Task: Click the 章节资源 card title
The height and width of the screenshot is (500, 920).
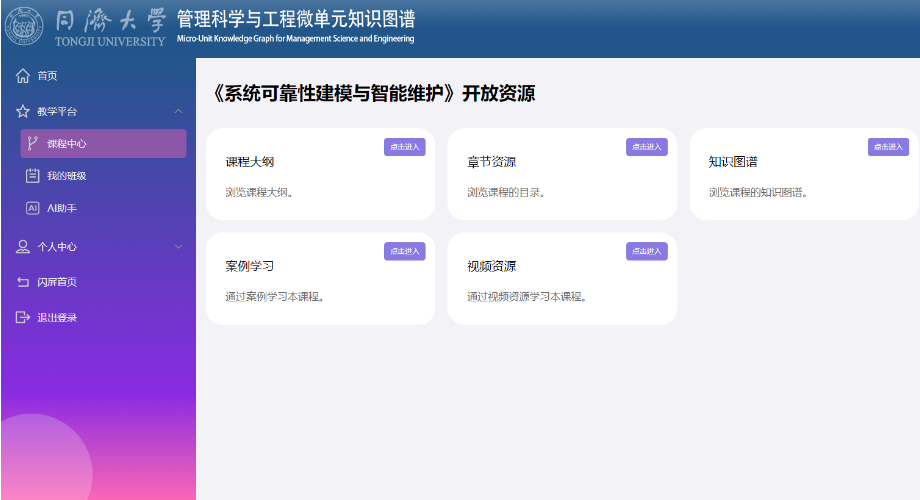Action: click(492, 162)
